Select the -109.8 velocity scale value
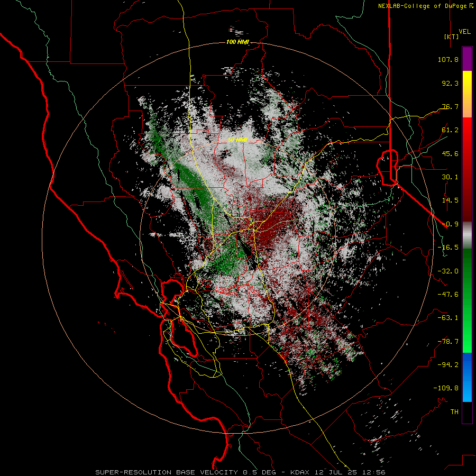This screenshot has width=476, height=476. (446, 388)
